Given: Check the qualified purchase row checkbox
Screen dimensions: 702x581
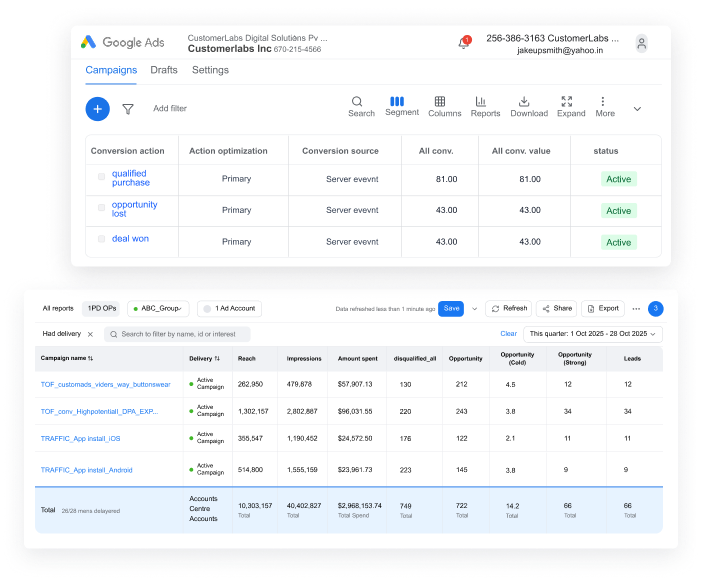Looking at the screenshot, I should (x=101, y=177).
